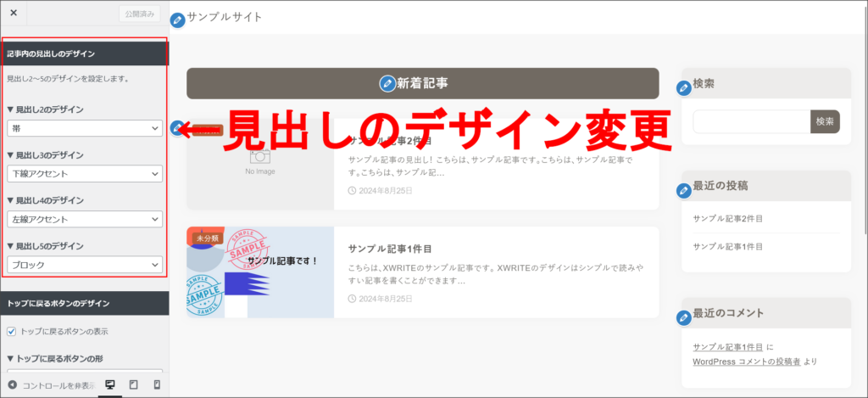Open サンプル記事2件目 in 最近の投稿 list

pos(727,218)
